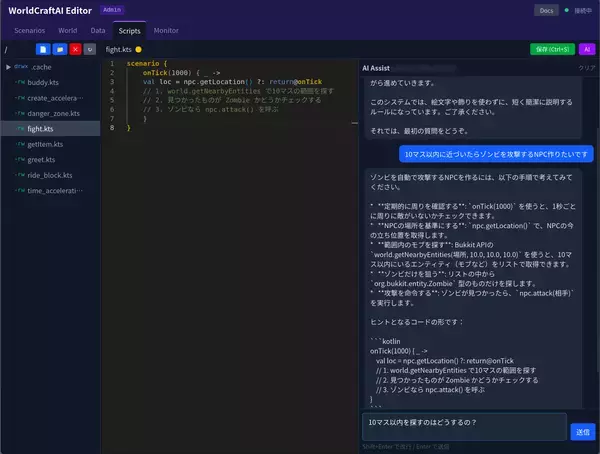This screenshot has width=600, height=454.
Task: Expand the .cache folder
Action: click(x=8, y=67)
